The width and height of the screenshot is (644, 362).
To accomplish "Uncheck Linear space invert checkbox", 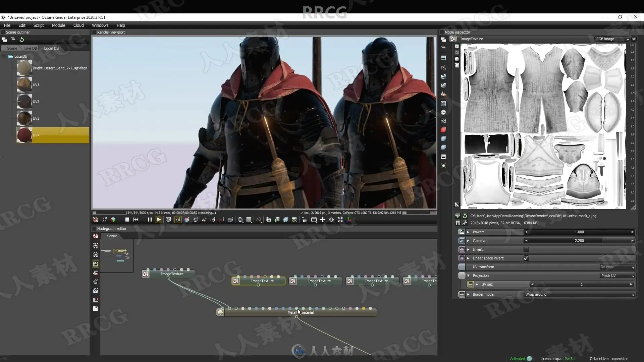I will click(x=526, y=258).
